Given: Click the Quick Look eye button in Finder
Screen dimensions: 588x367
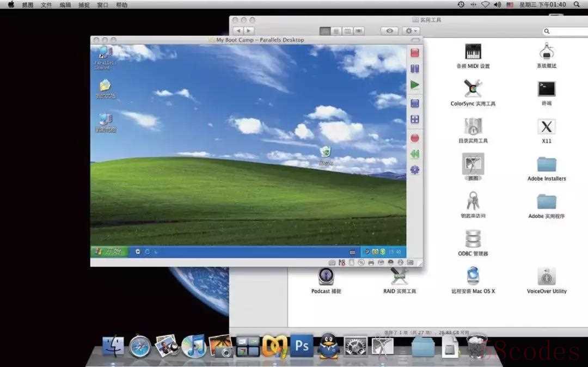Looking at the screenshot, I should tap(389, 30).
